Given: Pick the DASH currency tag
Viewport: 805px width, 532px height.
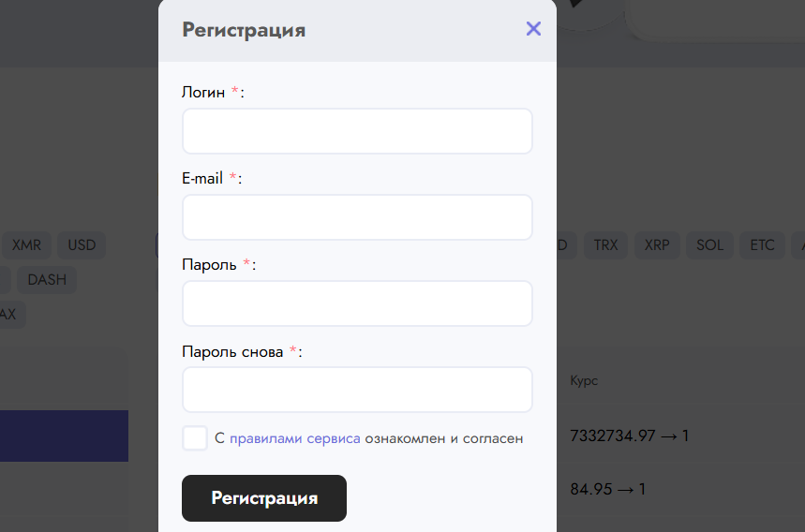Looking at the screenshot, I should 47,279.
